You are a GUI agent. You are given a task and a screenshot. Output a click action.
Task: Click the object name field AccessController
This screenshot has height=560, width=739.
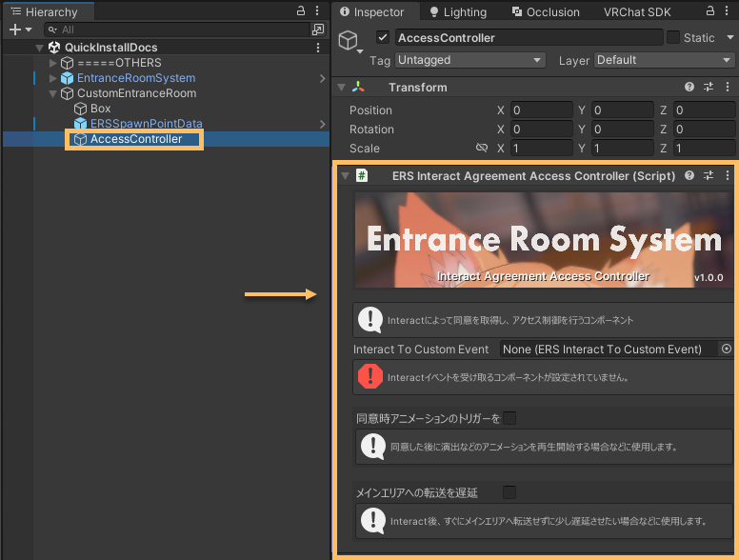pos(528,38)
